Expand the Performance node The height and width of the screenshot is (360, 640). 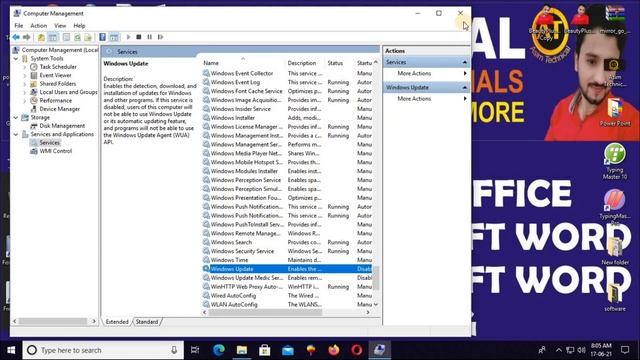(x=24, y=100)
